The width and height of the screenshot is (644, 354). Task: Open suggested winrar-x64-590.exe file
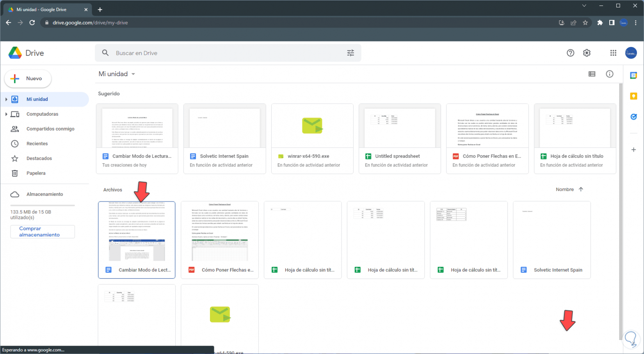312,139
